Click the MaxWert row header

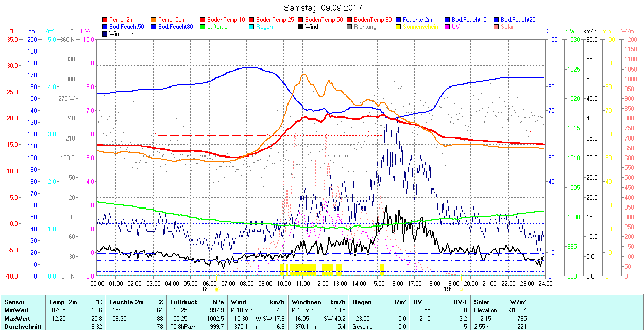(16, 318)
